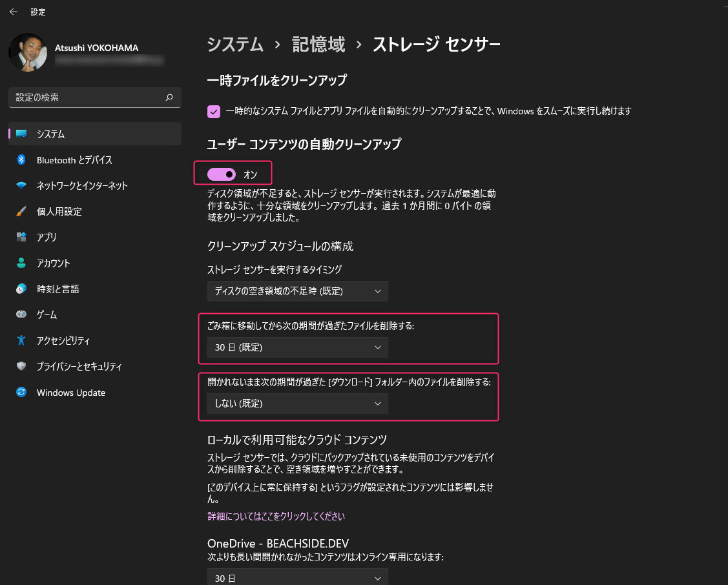Screen dimensions: 728x585
Task: Click the 記憶域 breadcrumb link
Action: click(318, 45)
